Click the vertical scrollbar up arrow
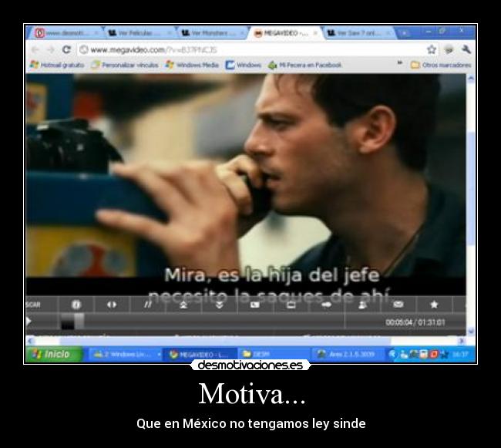501x448 pixels. 471,78
